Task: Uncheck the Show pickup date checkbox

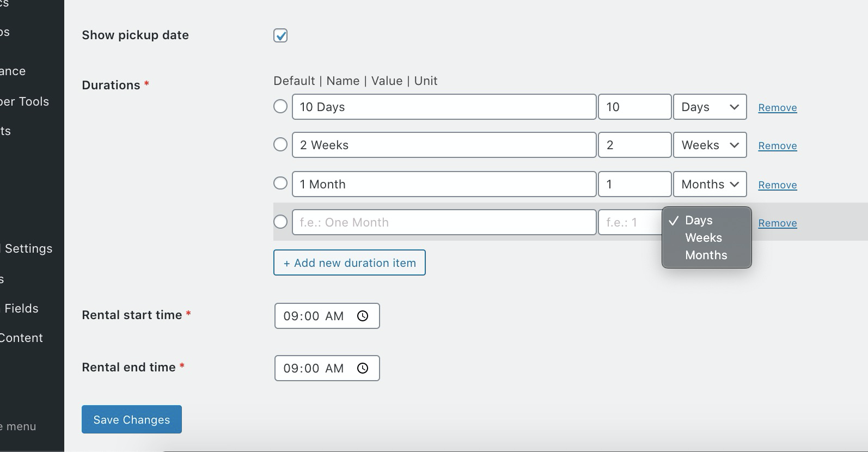Action: pyautogui.click(x=280, y=35)
